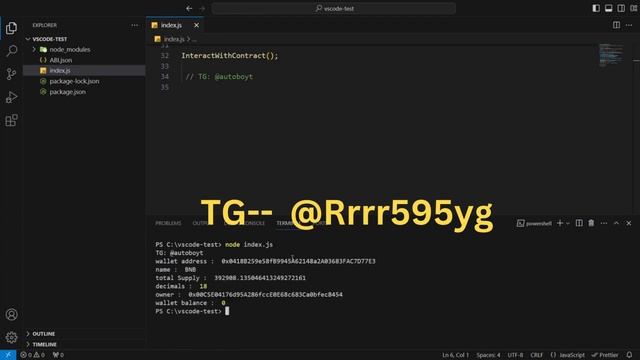The image size is (640, 360).
Task: Toggle the secondary side bar layout
Action: click(x=621, y=8)
